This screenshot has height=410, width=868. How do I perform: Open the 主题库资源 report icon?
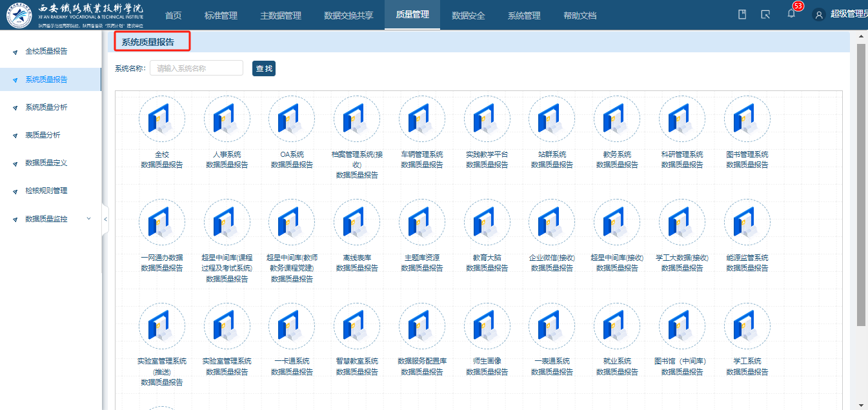point(422,223)
